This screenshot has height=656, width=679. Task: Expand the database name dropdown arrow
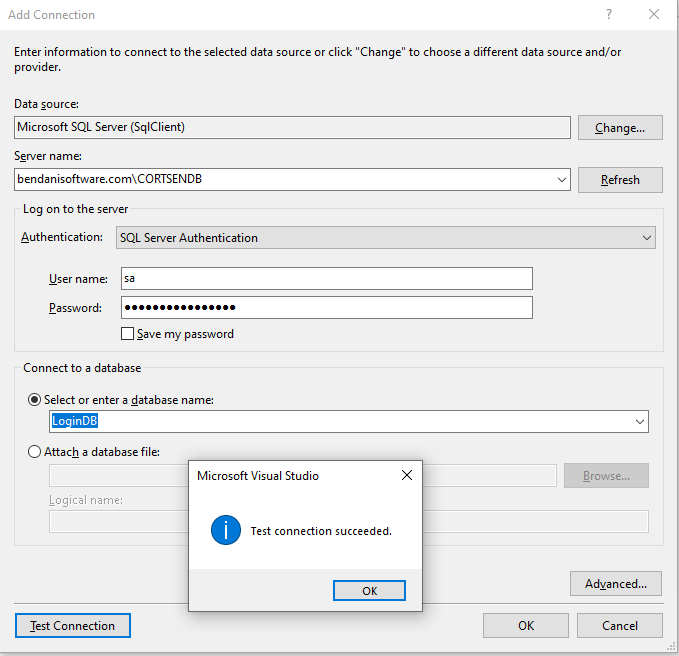(639, 422)
